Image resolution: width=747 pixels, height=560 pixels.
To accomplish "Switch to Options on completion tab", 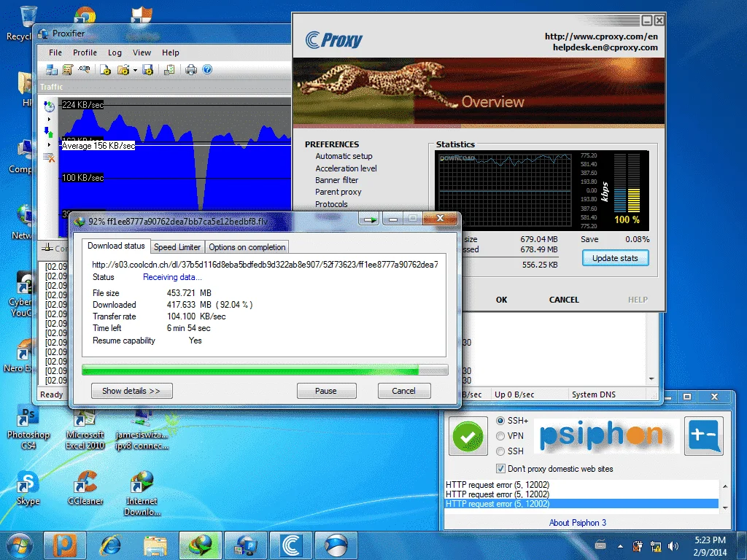I will point(247,246).
